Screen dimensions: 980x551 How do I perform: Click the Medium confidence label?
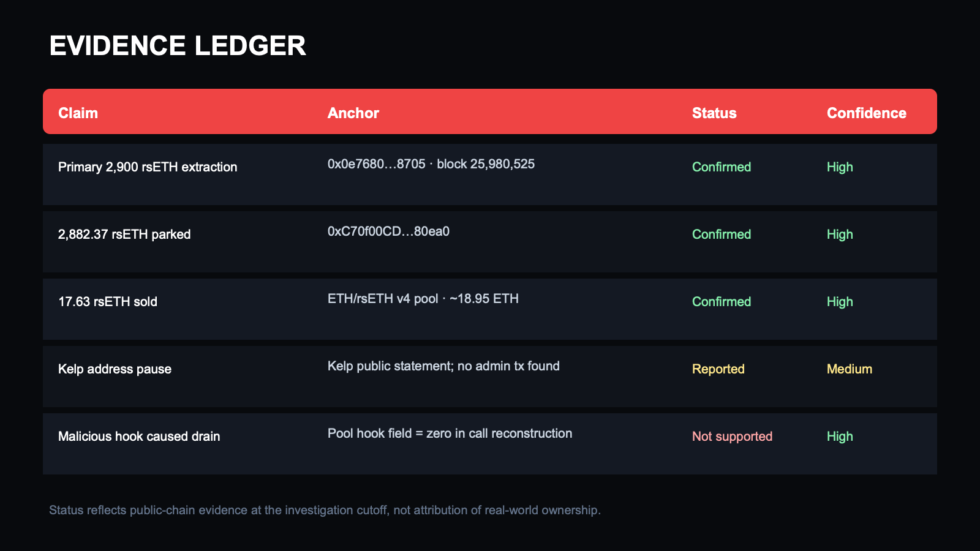(850, 369)
